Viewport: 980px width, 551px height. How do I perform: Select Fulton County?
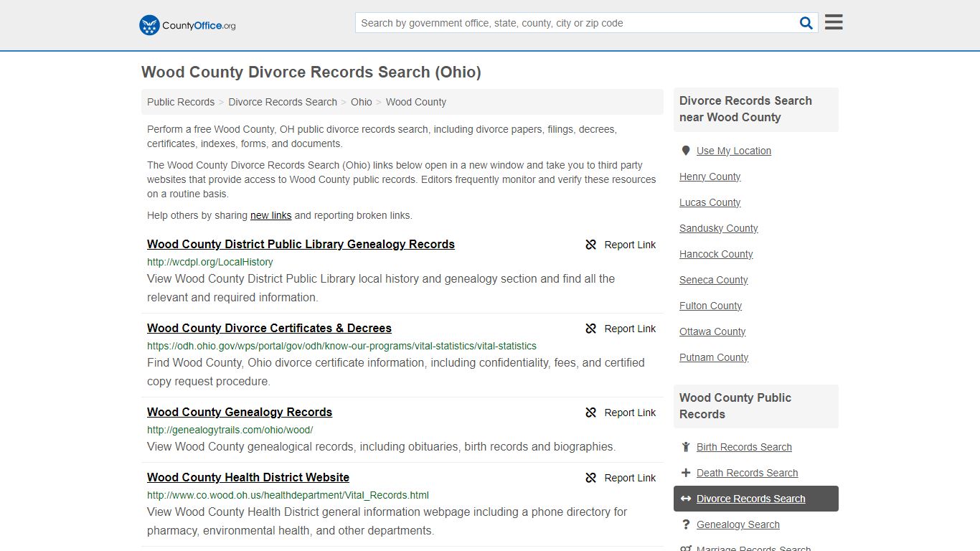(x=710, y=306)
